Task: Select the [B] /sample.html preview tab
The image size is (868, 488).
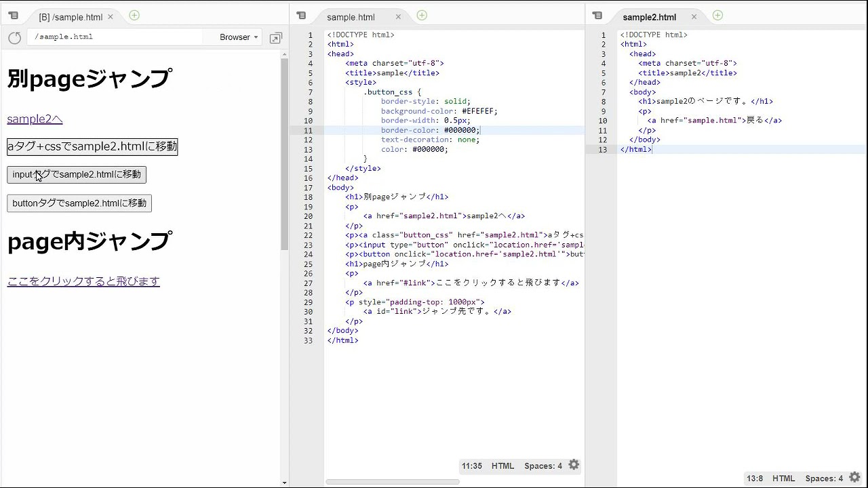Action: tap(71, 17)
